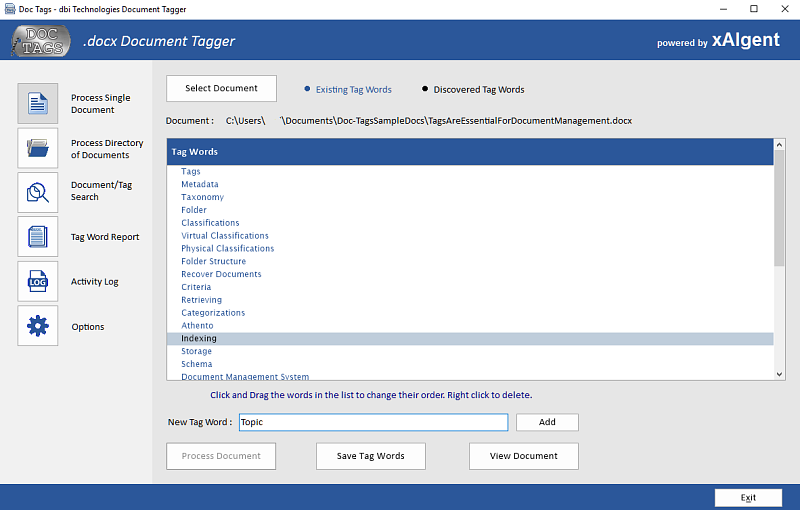Open Document/Tag Search magnifier icon
The width and height of the screenshot is (800, 510).
click(x=38, y=192)
